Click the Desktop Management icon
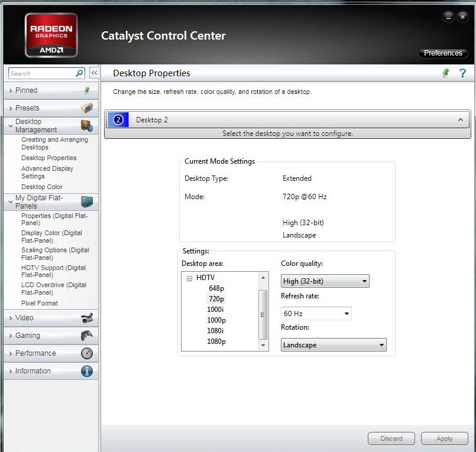 (x=87, y=126)
